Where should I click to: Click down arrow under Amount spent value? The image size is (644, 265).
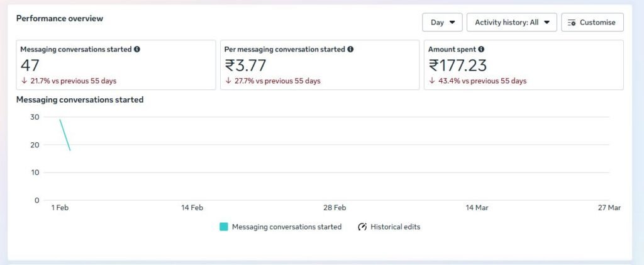(x=432, y=81)
